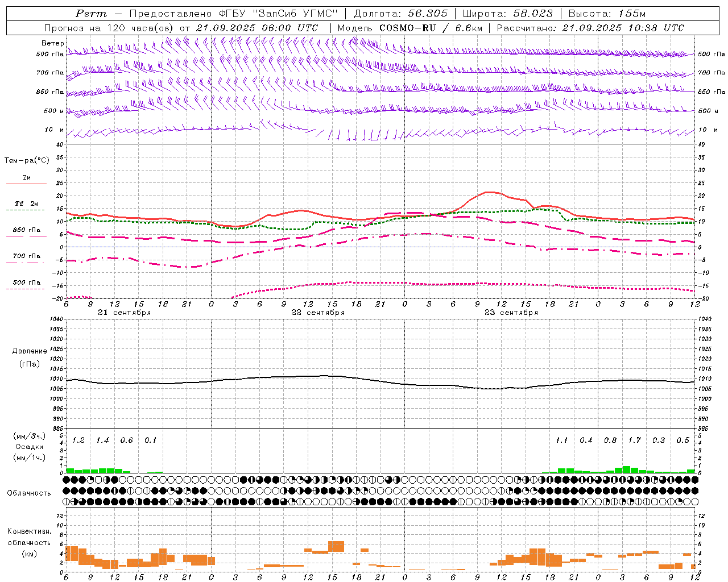This screenshot has width=728, height=582.
Task: Click the tallest green precipitation bar below 1.7
Action: tap(626, 469)
